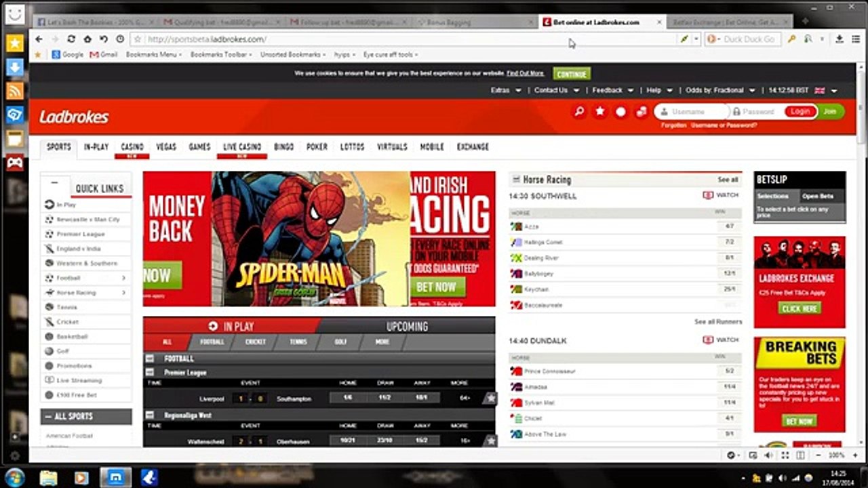The image size is (868, 488).
Task: Click Horse Racing See all link
Action: [x=728, y=180]
